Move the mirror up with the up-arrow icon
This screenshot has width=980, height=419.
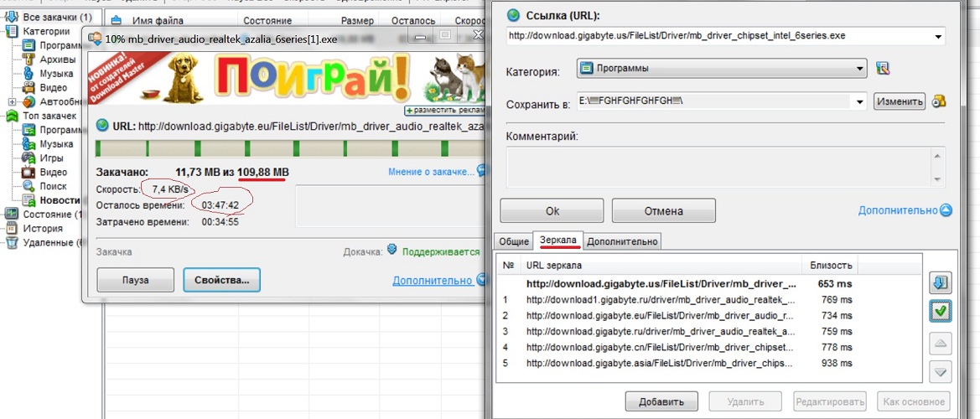pos(941,343)
